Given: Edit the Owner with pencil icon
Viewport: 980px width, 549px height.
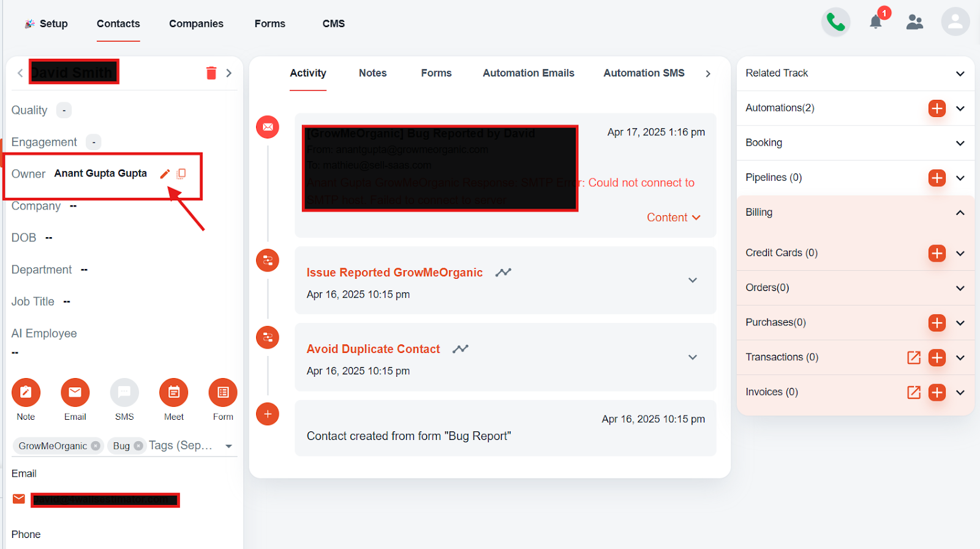Looking at the screenshot, I should click(x=165, y=173).
